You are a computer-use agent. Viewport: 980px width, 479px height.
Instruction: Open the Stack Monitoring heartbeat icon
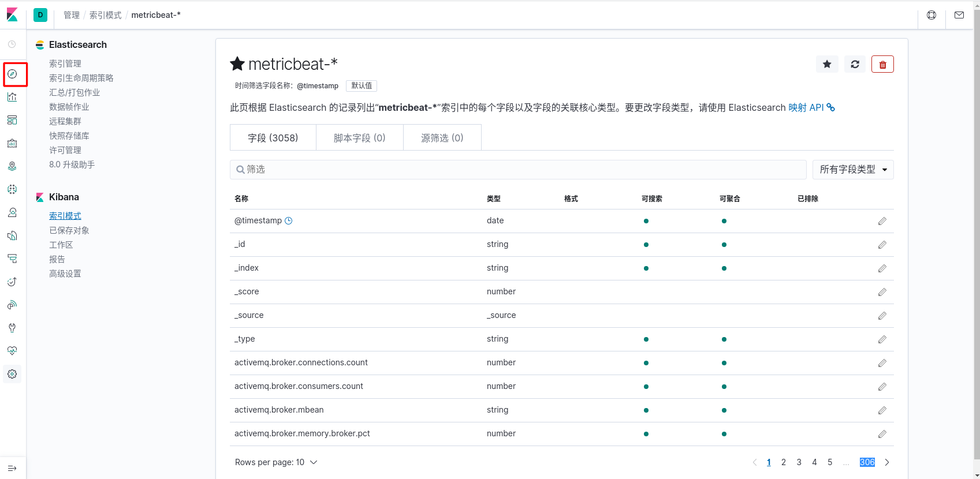[12, 351]
